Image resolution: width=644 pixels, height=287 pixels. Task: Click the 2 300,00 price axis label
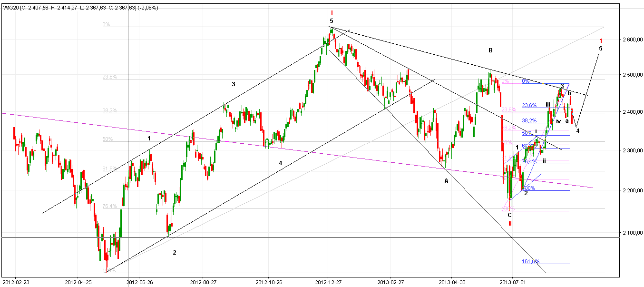(x=633, y=150)
